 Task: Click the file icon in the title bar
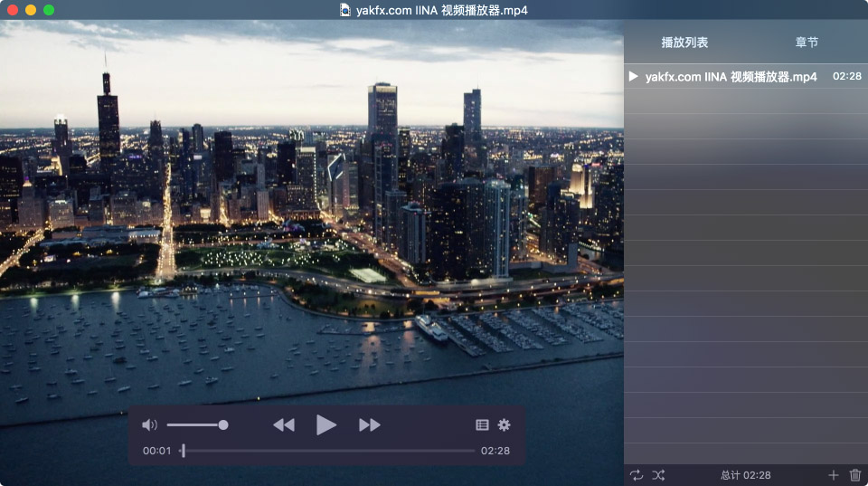click(344, 10)
